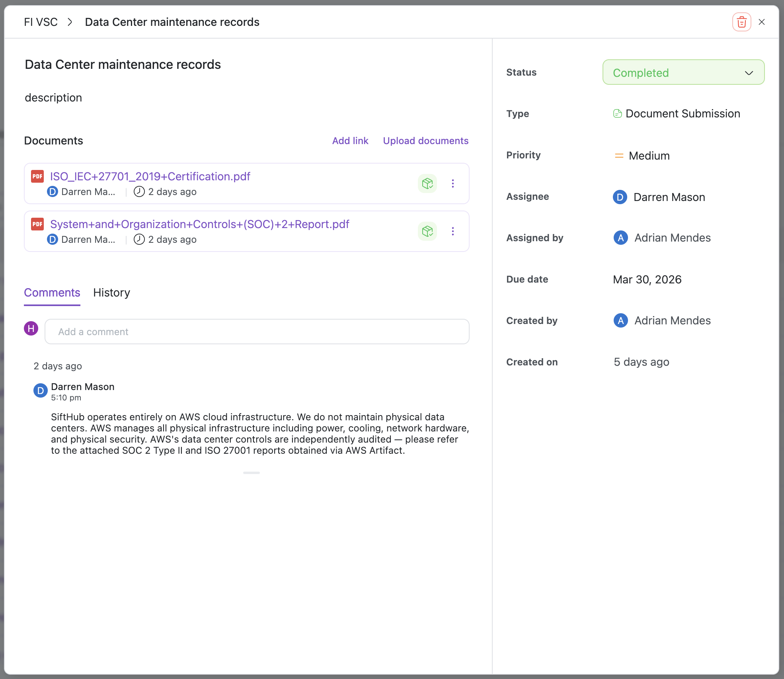
Task: Click the green box icon on ISO certification row
Action: click(427, 183)
